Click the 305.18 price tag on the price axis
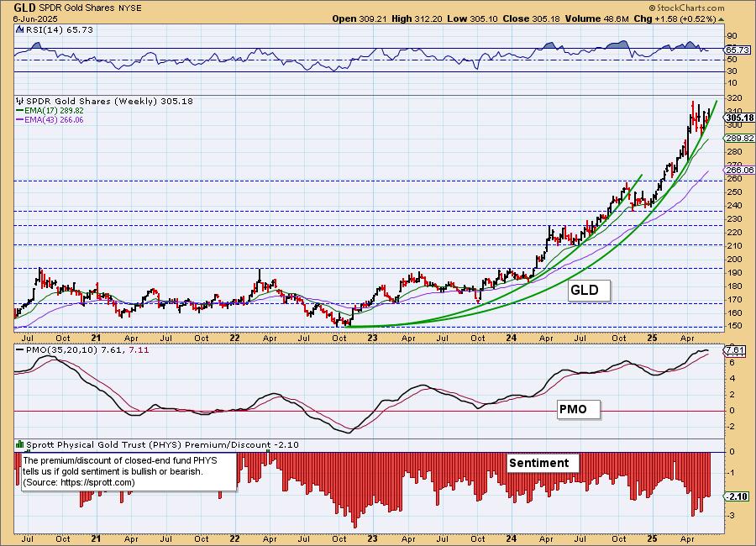 coord(739,118)
